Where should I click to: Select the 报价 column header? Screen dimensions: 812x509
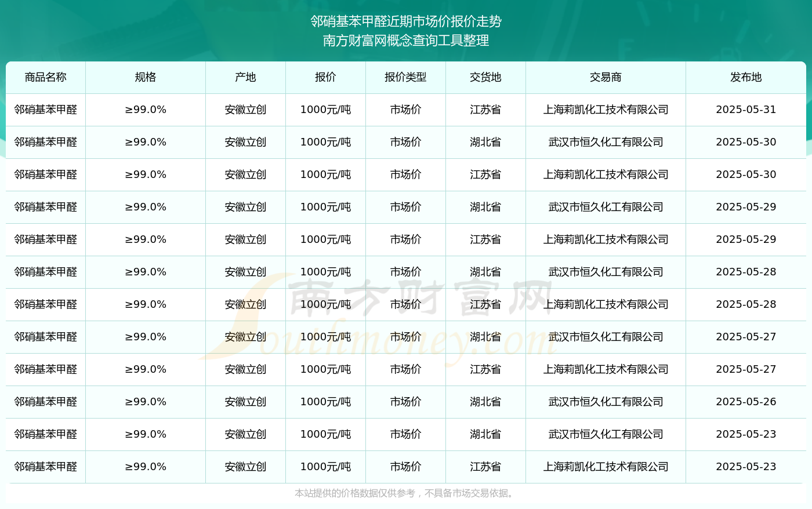[326, 77]
